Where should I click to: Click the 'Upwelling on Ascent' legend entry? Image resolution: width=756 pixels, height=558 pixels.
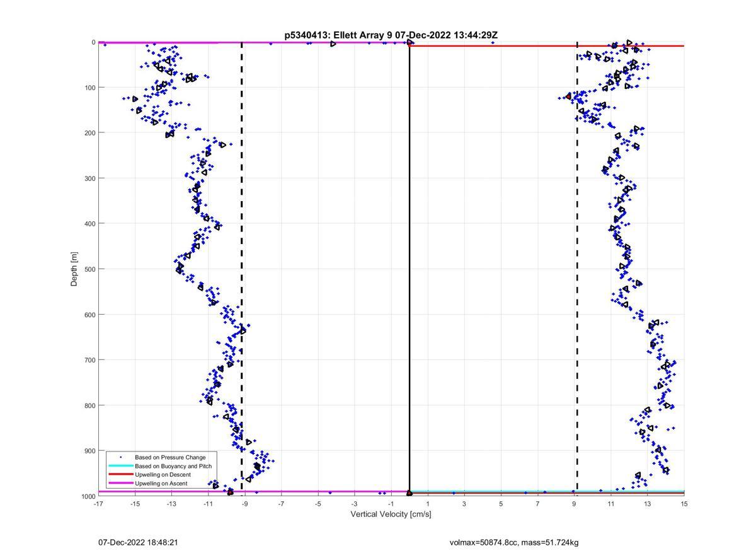coord(161,484)
